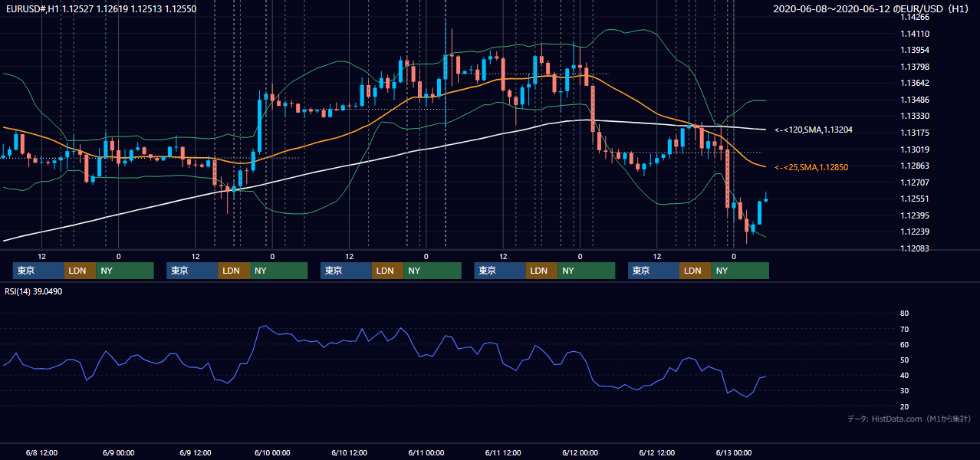Image resolution: width=980 pixels, height=460 pixels.
Task: Click price axis value 1.12707
Action: (x=915, y=182)
